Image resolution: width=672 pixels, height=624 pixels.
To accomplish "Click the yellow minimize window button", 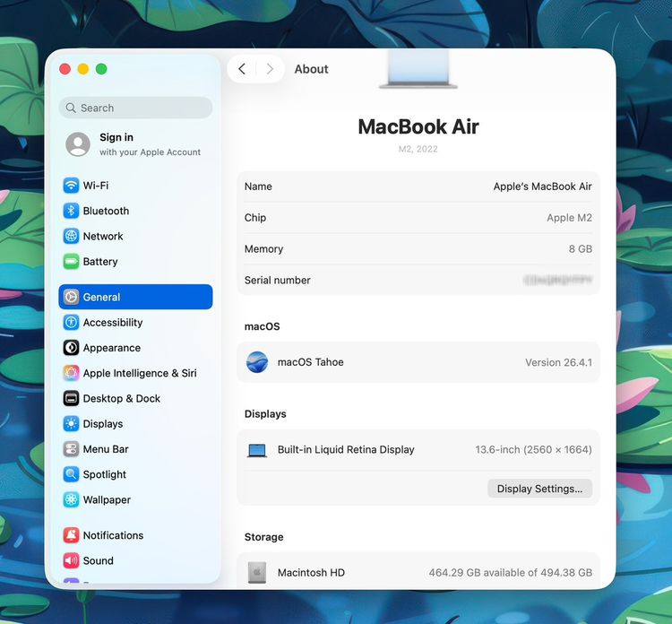I will 83,69.
